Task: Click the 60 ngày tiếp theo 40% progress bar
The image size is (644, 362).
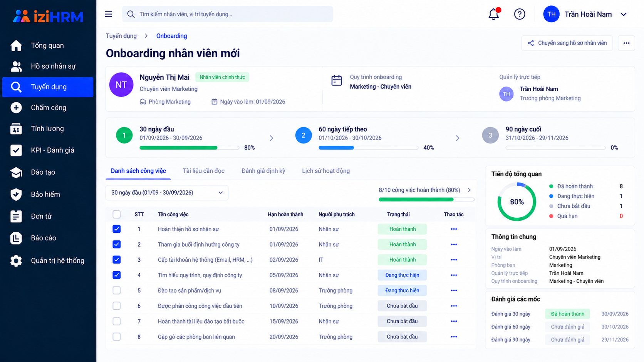Action: click(x=368, y=148)
